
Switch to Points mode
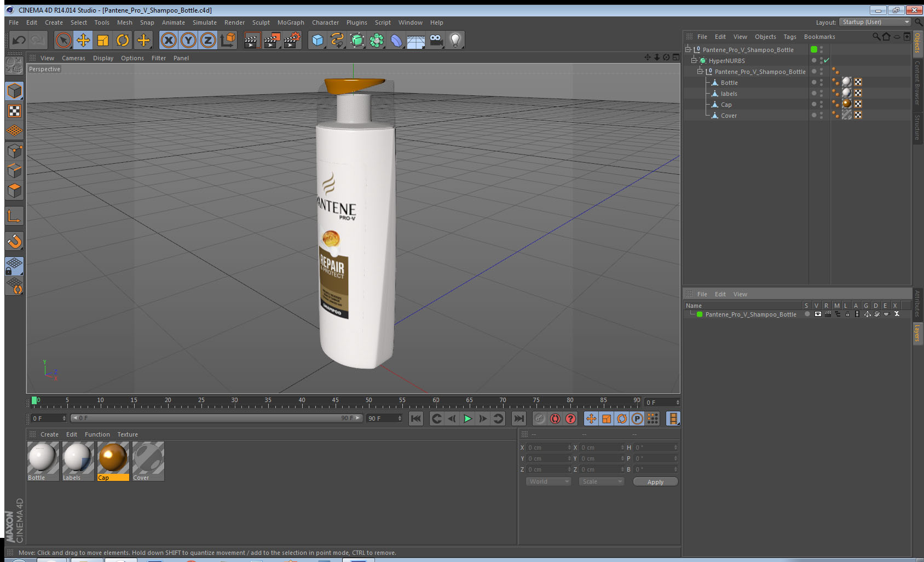pyautogui.click(x=14, y=151)
